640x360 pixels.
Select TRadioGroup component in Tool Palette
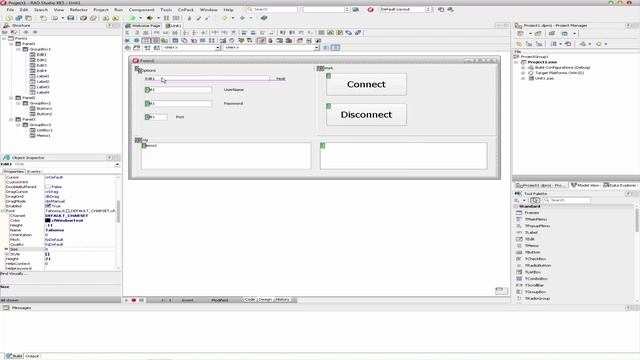537,298
